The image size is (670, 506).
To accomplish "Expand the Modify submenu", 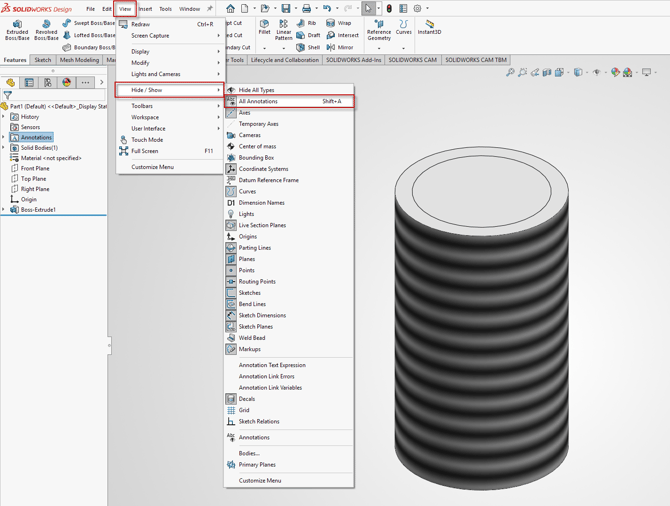I will 170,62.
